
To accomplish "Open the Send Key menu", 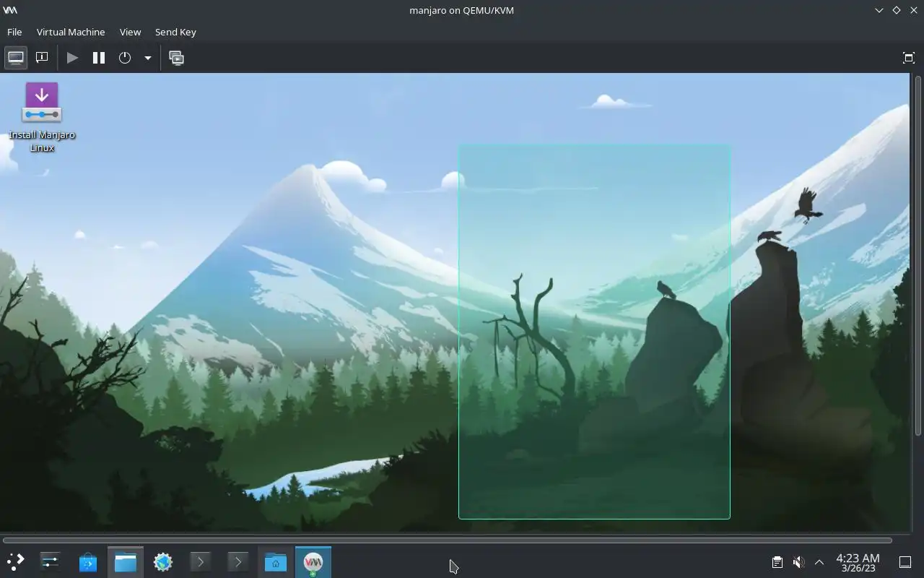I will [x=175, y=32].
